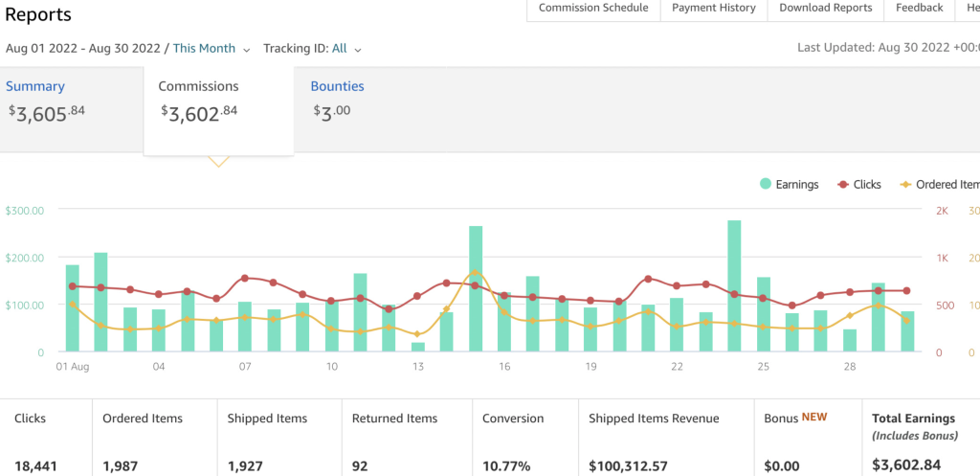The height and width of the screenshot is (476, 980).
Task: Click the Conversion 10.77% cell
Action: coord(524,439)
